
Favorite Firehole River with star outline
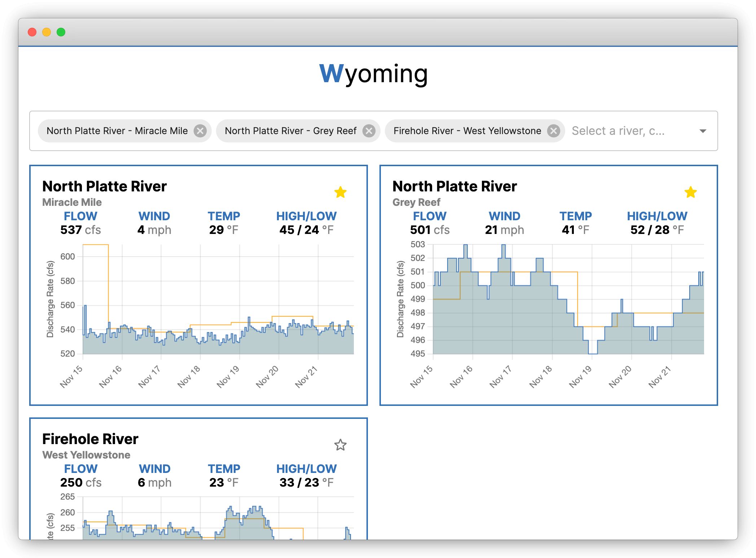tap(340, 445)
